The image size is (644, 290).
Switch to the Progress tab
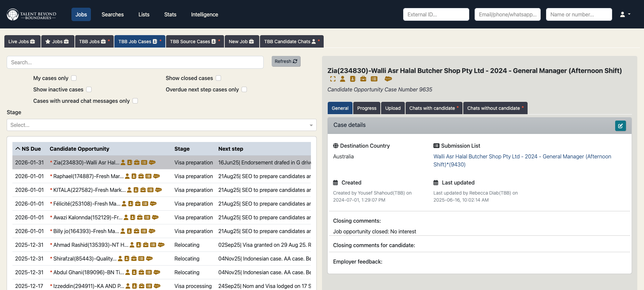coord(367,108)
